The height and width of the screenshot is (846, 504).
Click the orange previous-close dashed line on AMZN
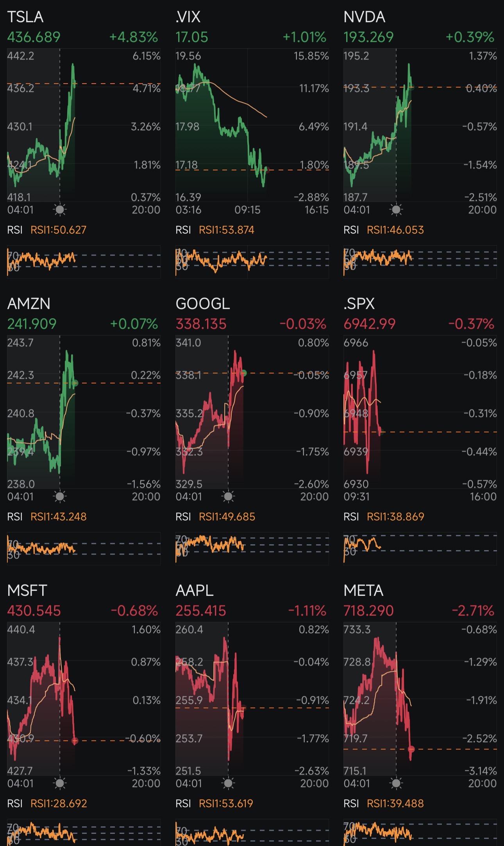pos(117,384)
